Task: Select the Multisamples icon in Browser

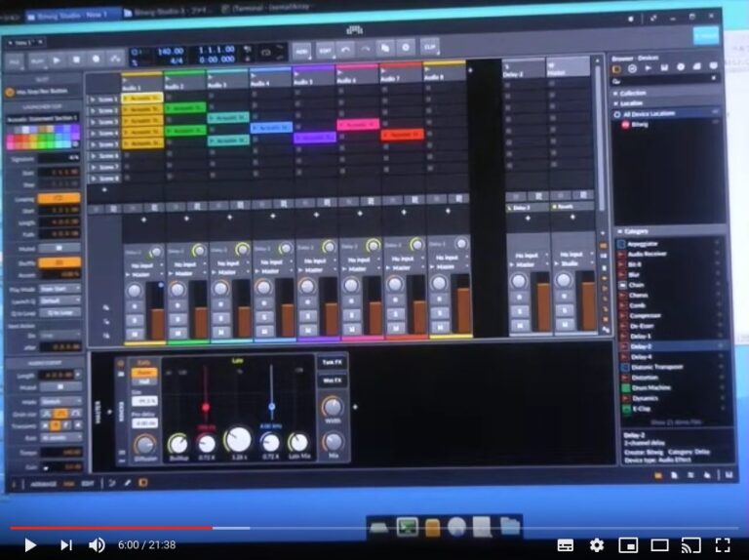Action: point(664,68)
